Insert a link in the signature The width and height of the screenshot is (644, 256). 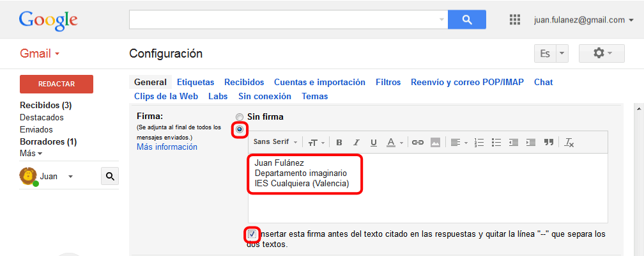coord(418,142)
